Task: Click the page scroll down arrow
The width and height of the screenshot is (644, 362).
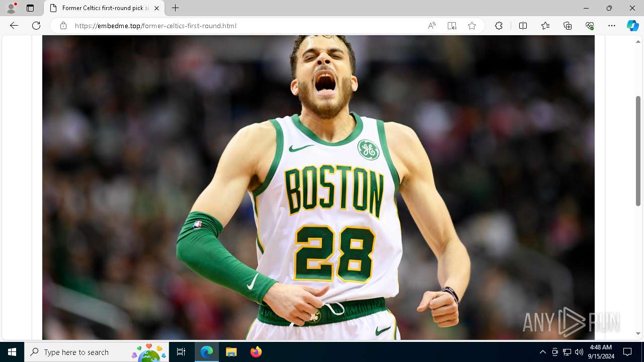Action: (x=638, y=333)
